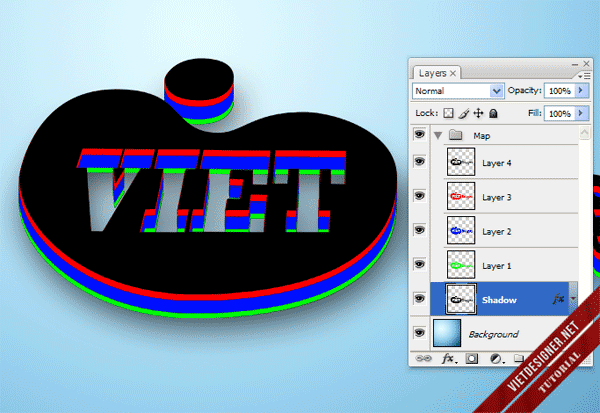Hide Layer 1 using eye icon
The height and width of the screenshot is (413, 600).
419,264
